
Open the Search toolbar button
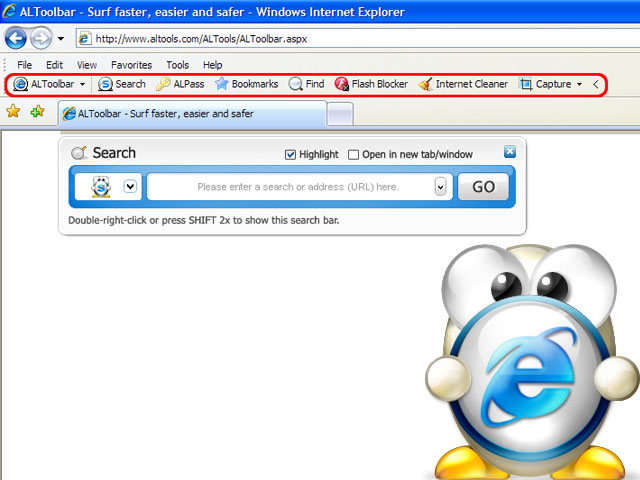pyautogui.click(x=122, y=84)
